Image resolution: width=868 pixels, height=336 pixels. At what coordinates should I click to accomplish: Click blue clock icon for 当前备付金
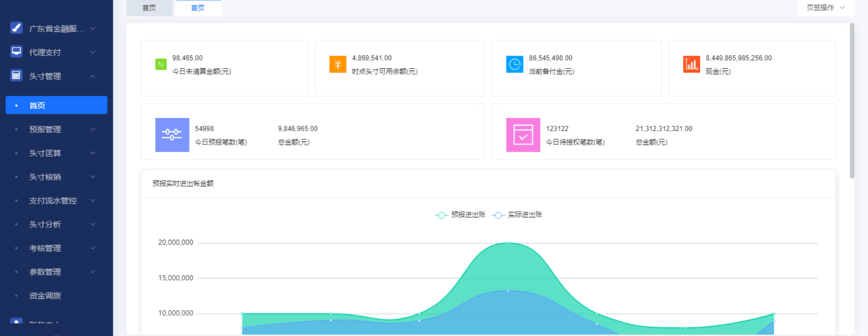click(x=514, y=64)
